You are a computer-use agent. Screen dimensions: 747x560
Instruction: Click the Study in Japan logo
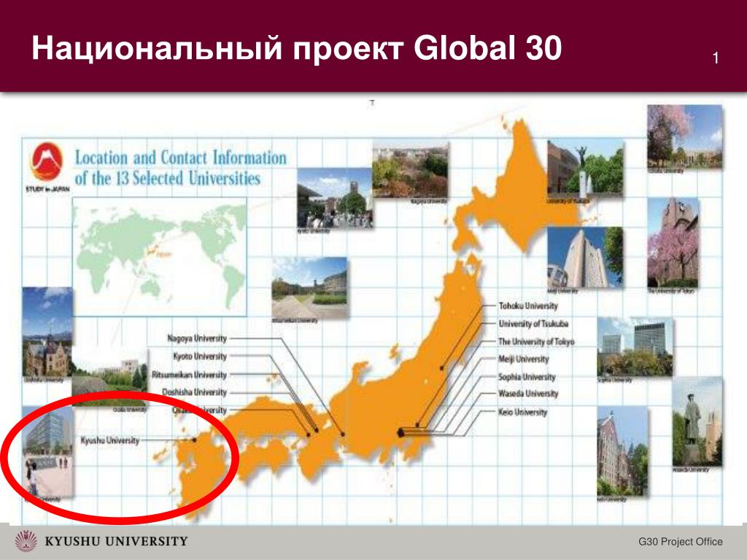click(x=47, y=167)
